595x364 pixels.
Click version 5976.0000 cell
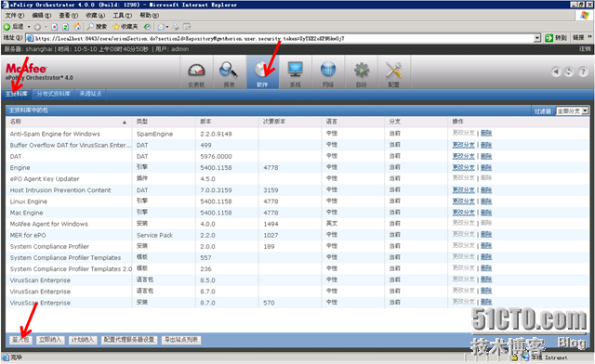tap(216, 156)
